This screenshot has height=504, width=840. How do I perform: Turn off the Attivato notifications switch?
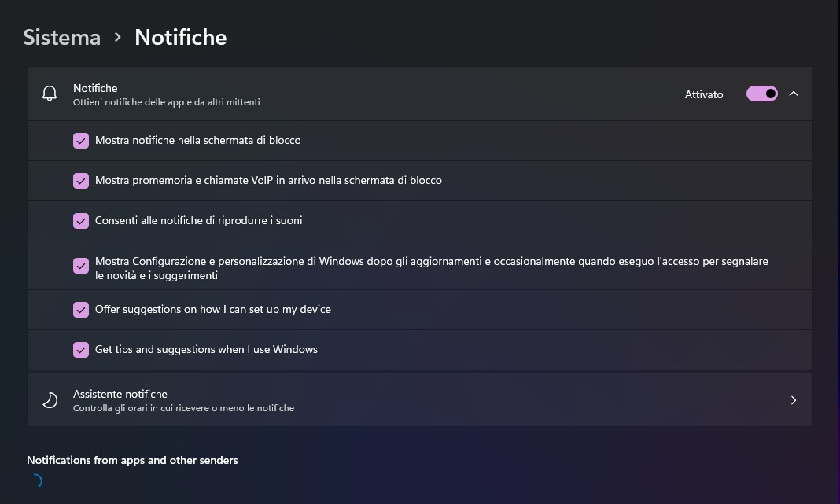761,94
